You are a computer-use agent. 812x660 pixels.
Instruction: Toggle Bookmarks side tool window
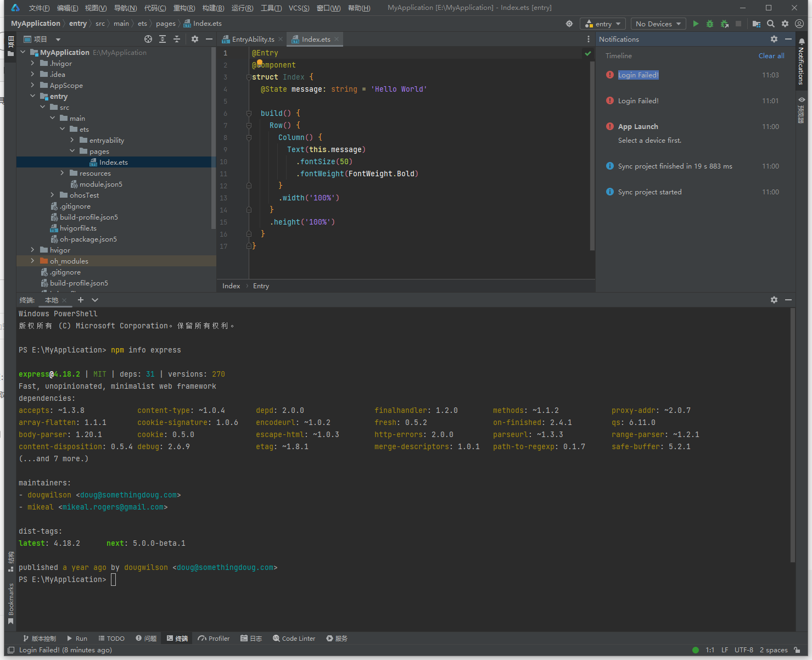(10, 603)
